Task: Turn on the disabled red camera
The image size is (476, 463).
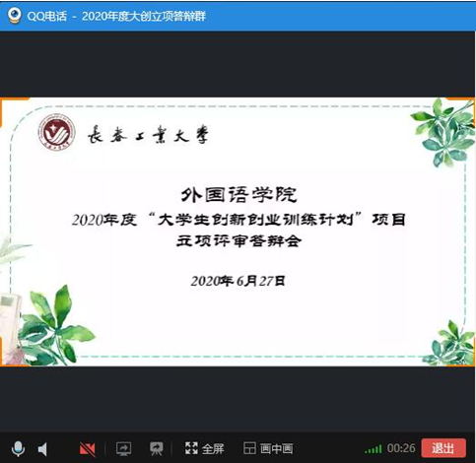Action: (x=88, y=449)
